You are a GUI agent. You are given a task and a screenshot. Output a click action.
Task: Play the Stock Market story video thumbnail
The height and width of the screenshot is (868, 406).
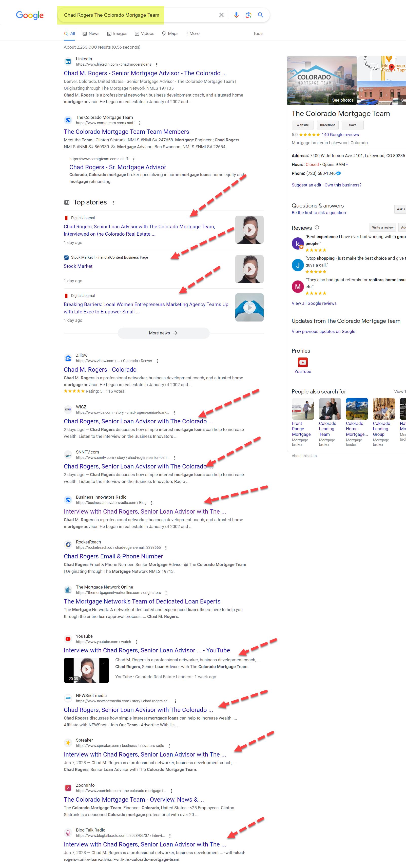(249, 269)
